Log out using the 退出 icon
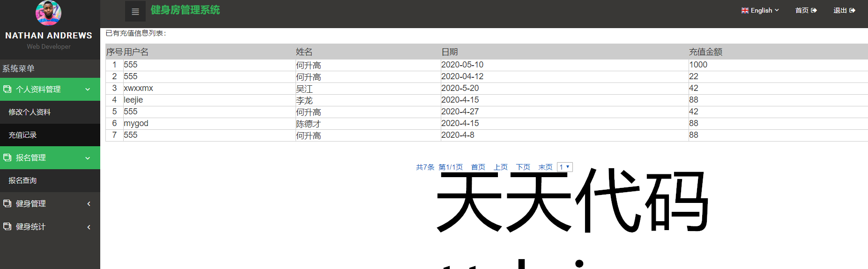The image size is (868, 269). [x=852, y=10]
